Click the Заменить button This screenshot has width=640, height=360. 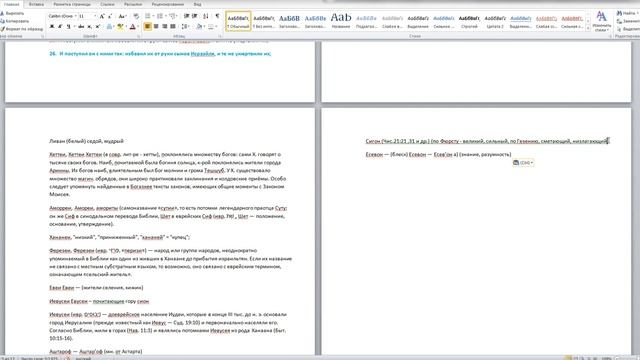click(629, 21)
